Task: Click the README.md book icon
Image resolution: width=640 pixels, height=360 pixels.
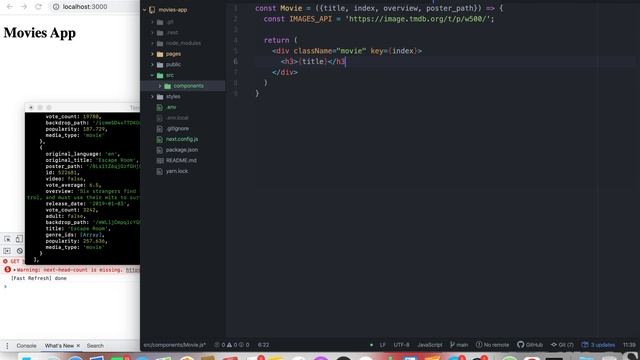Action: tap(160, 160)
